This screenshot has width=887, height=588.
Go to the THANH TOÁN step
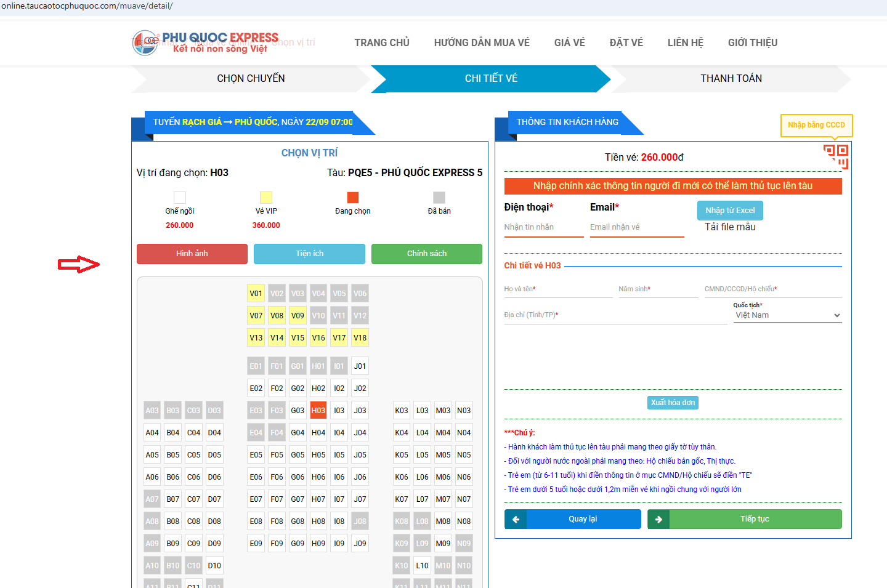pos(731,79)
